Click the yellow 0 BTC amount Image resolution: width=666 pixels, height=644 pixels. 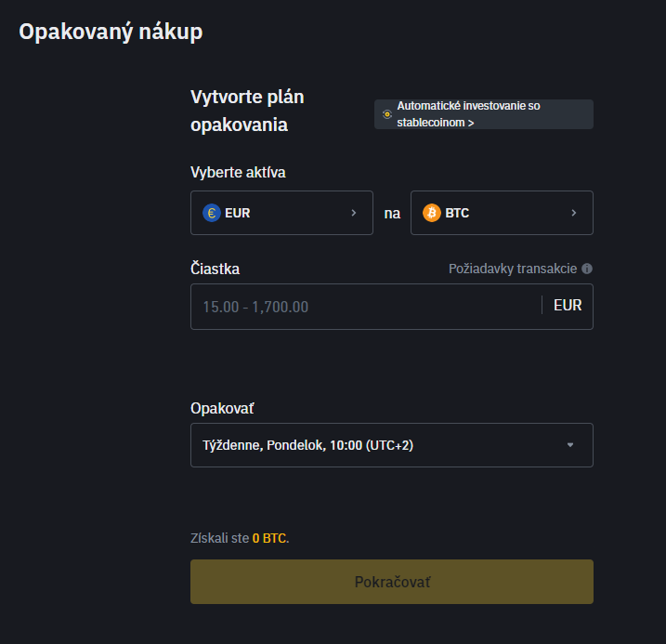coord(269,538)
